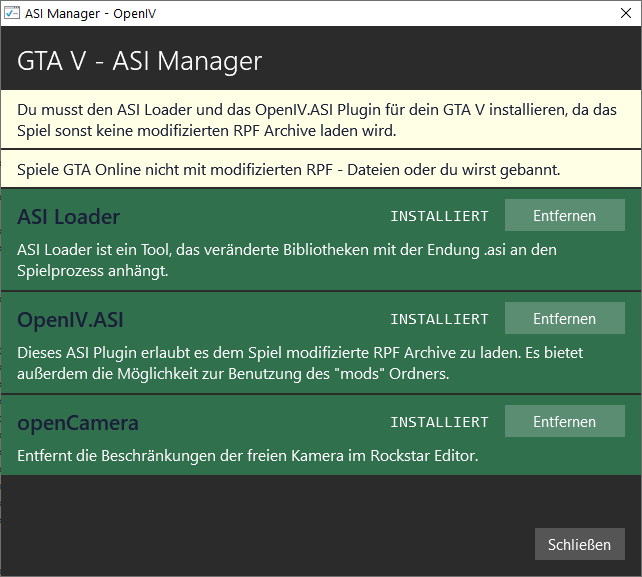642x577 pixels.
Task: Click the INSTALLIERT status for ASI Loader
Action: pos(439,217)
